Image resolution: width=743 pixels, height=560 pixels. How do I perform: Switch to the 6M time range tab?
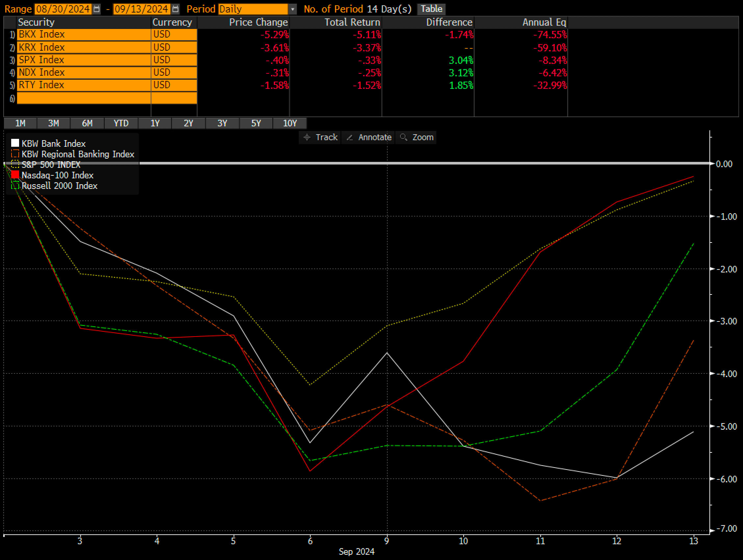coord(87,123)
